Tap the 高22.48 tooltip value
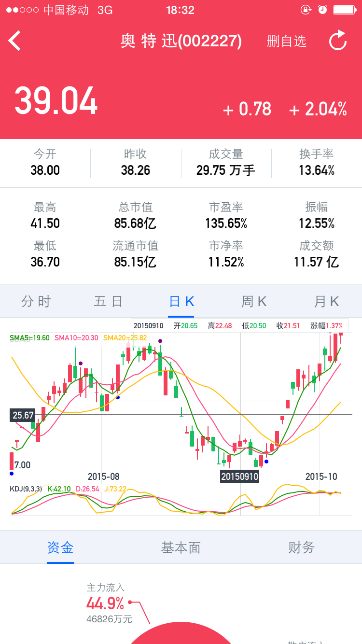The image size is (362, 644). click(x=220, y=326)
